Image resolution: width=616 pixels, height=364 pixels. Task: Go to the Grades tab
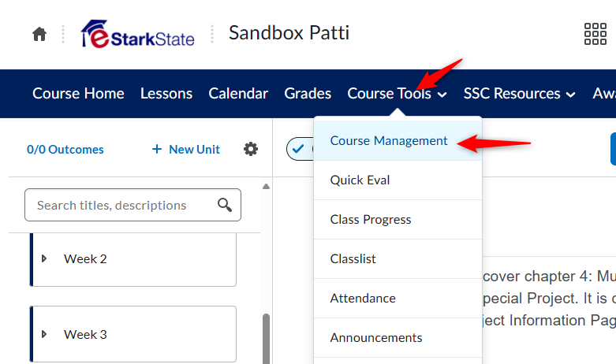308,93
